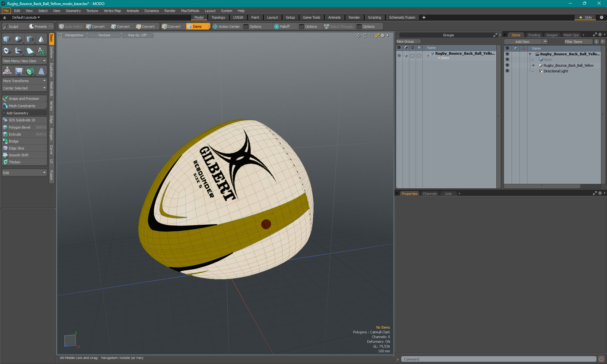Click the Polygon Bevel tool
Image resolution: width=607 pixels, height=364 pixels.
click(24, 127)
